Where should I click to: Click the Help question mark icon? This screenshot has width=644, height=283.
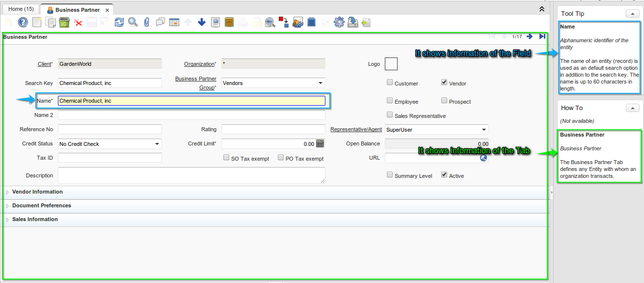coord(23,22)
